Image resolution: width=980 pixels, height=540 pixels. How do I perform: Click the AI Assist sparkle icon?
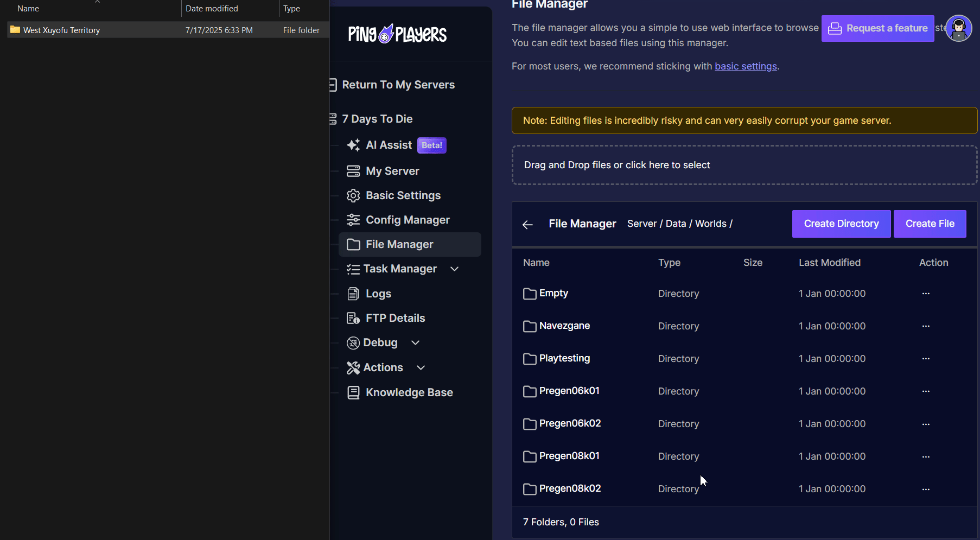[x=353, y=145]
